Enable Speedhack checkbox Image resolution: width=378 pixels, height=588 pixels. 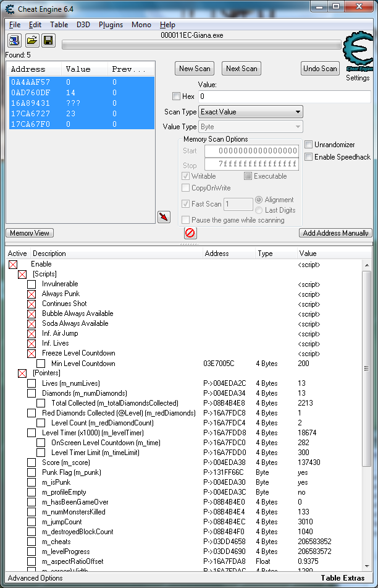click(x=309, y=157)
